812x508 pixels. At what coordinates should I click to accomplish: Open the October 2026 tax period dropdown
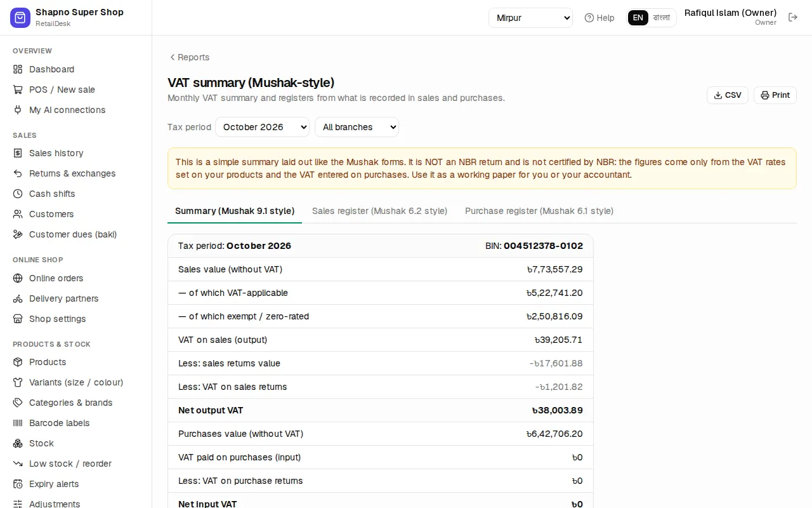click(262, 127)
